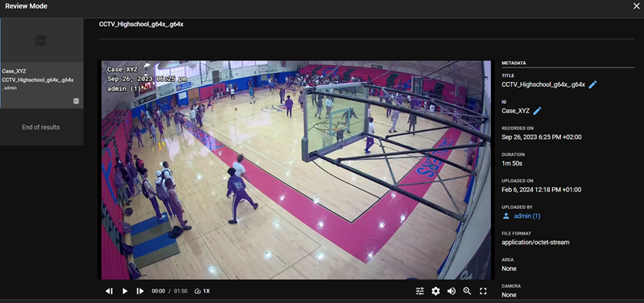Image resolution: width=644 pixels, height=303 pixels.
Task: Select the Case_XYZ result thumbnail
Action: (x=42, y=63)
